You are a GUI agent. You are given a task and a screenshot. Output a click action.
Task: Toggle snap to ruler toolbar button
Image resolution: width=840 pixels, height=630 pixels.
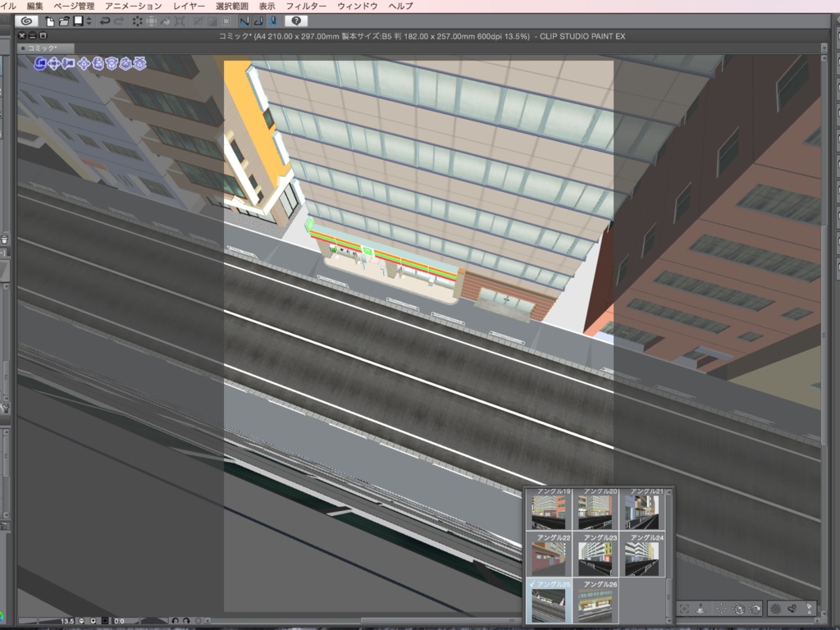point(244,21)
